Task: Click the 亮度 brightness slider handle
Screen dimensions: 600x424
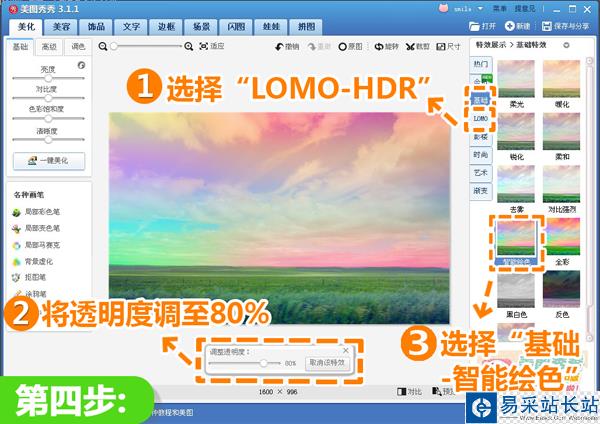Action: (x=48, y=78)
